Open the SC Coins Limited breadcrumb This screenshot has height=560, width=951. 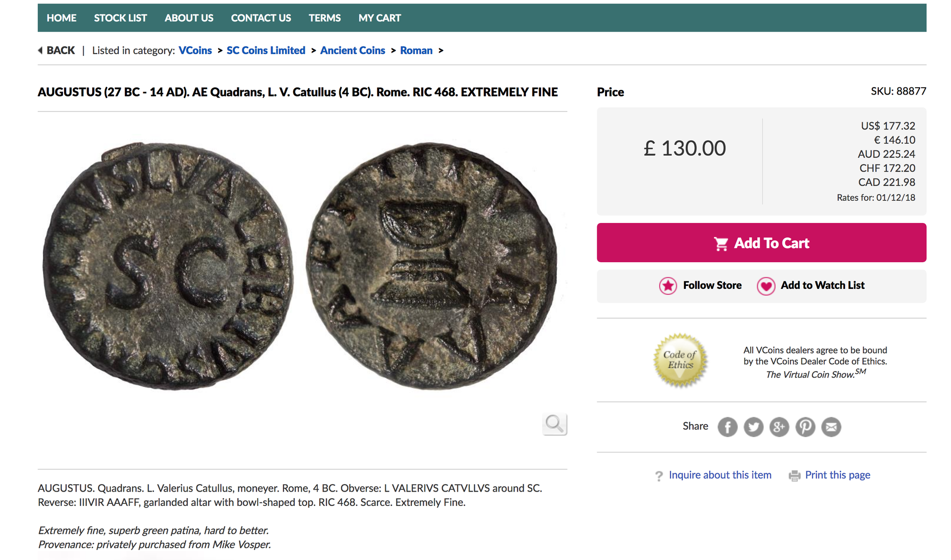click(x=266, y=51)
